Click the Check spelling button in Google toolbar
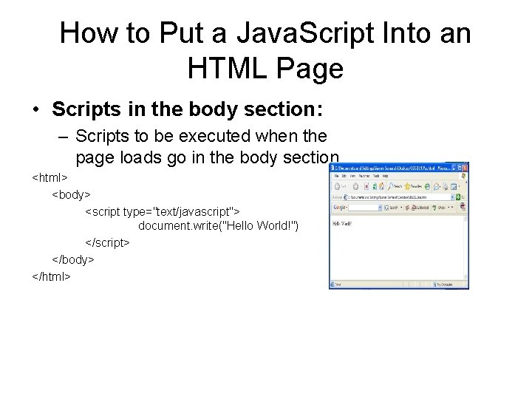This screenshot has height=399, width=532. 438,208
